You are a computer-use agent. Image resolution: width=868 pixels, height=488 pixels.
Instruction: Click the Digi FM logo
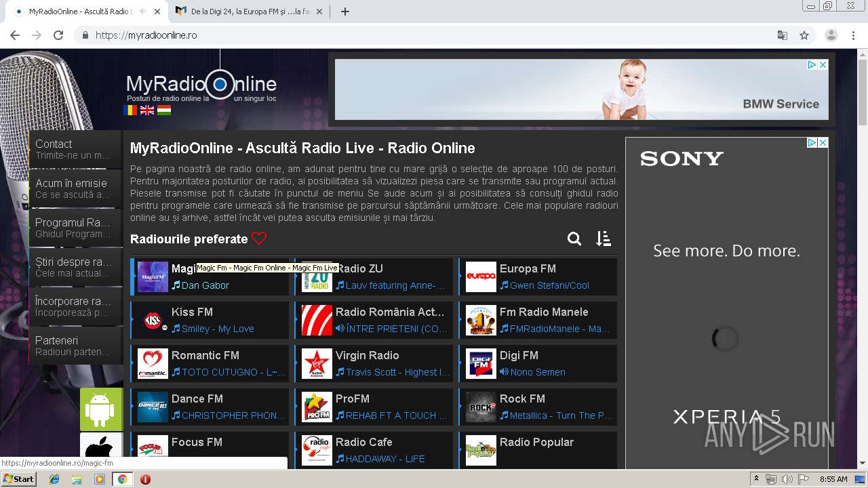[x=481, y=363]
